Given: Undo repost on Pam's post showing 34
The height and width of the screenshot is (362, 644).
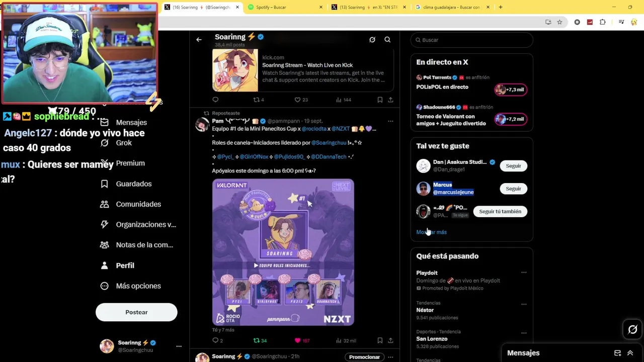Looking at the screenshot, I should [x=260, y=340].
